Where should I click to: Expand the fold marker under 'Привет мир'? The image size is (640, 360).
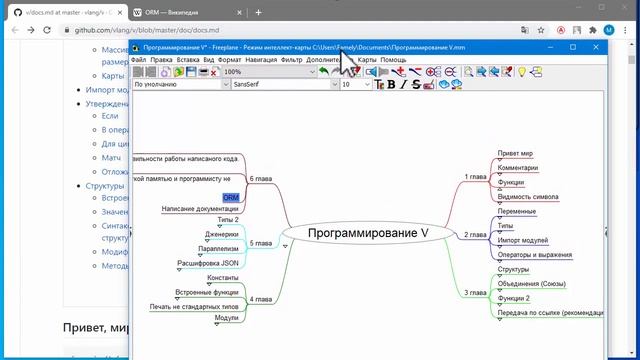(500, 160)
